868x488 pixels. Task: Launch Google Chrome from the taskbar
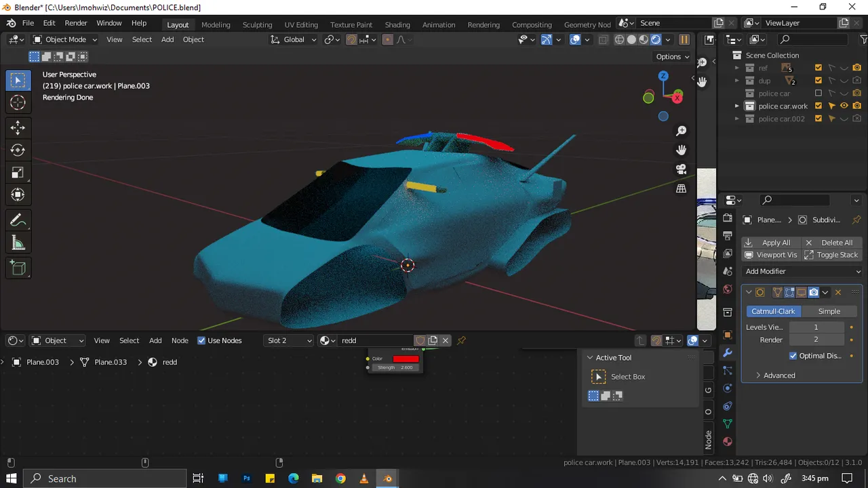340,479
